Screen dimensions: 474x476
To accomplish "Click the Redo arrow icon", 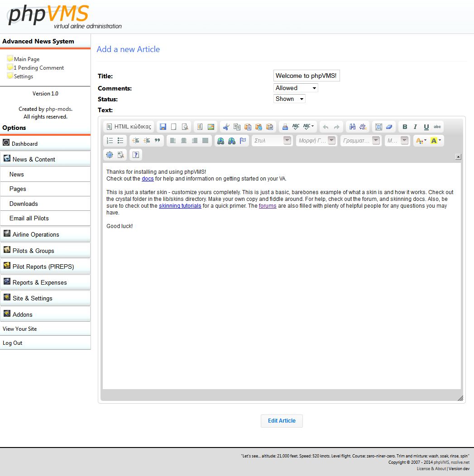I will point(336,127).
